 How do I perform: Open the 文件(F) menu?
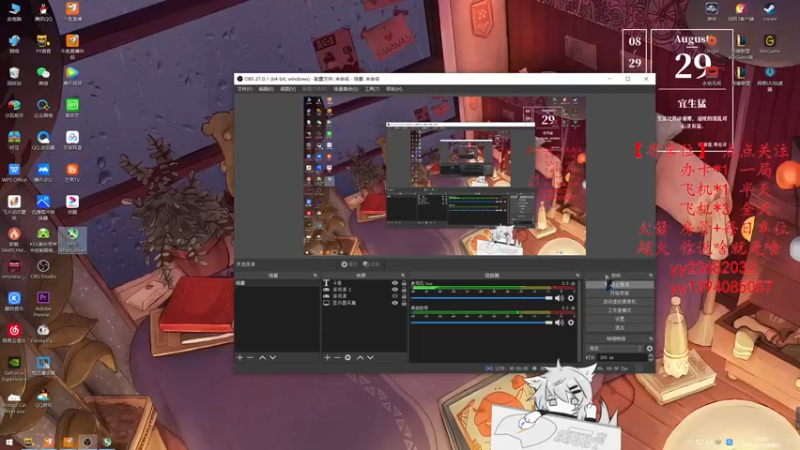244,89
